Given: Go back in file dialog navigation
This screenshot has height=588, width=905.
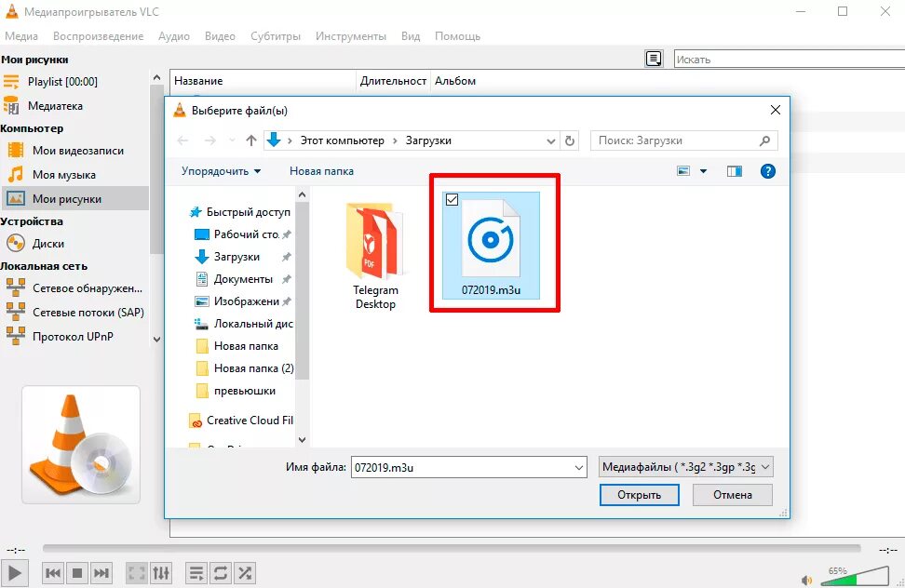Looking at the screenshot, I should [183, 140].
